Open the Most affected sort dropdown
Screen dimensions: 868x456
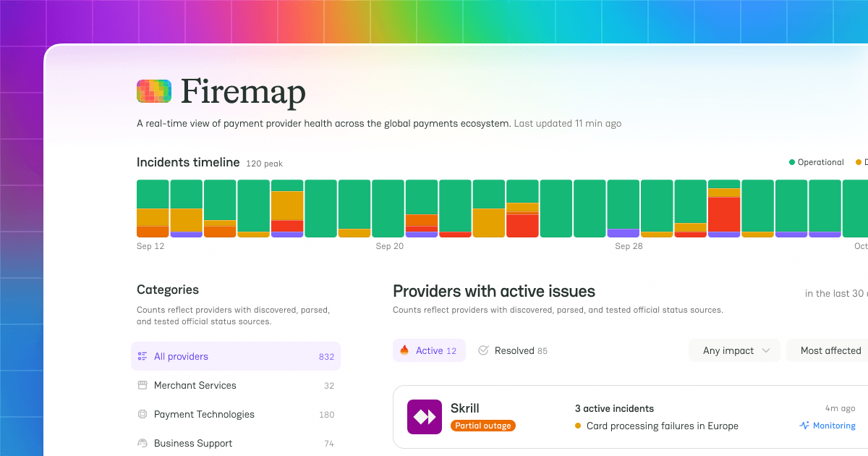pos(827,350)
